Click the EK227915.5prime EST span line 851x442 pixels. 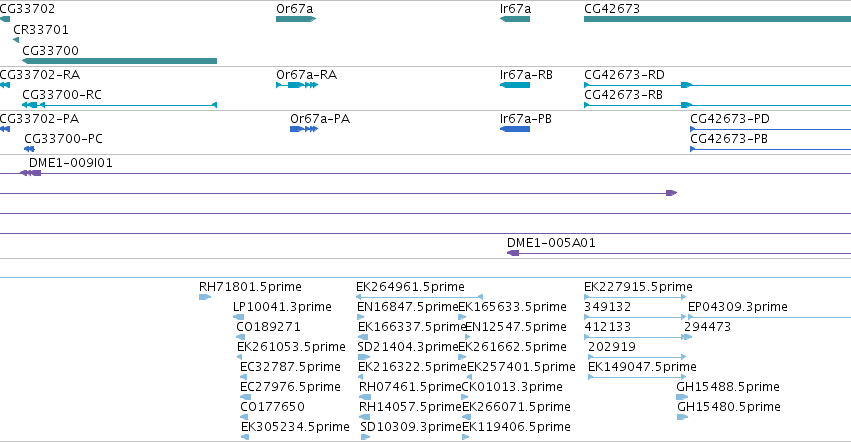(636, 297)
